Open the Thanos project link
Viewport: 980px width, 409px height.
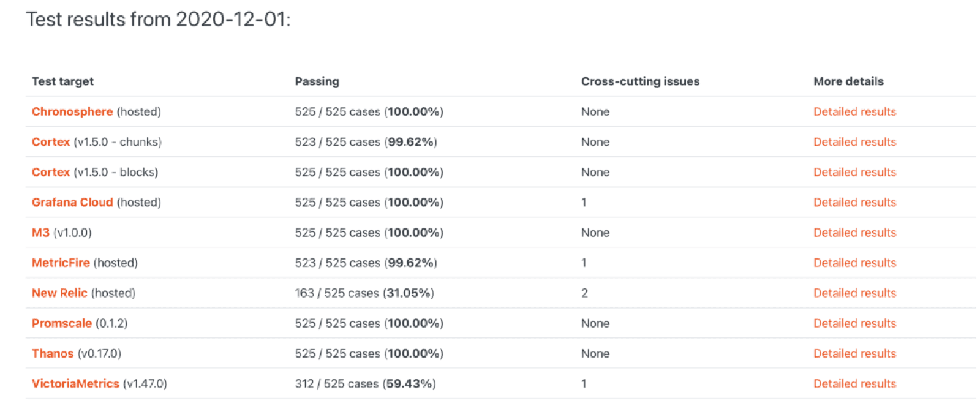click(x=53, y=353)
